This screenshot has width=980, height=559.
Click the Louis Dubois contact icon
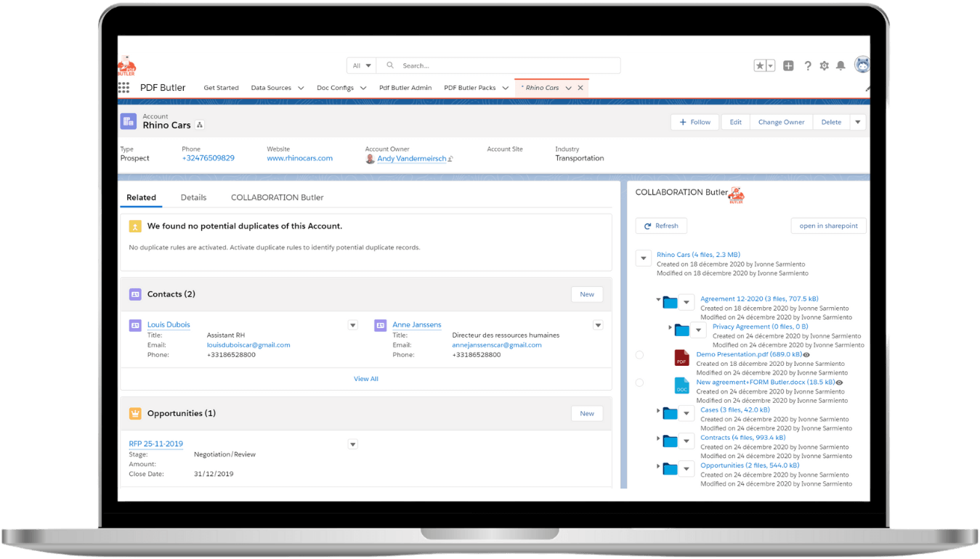(135, 325)
